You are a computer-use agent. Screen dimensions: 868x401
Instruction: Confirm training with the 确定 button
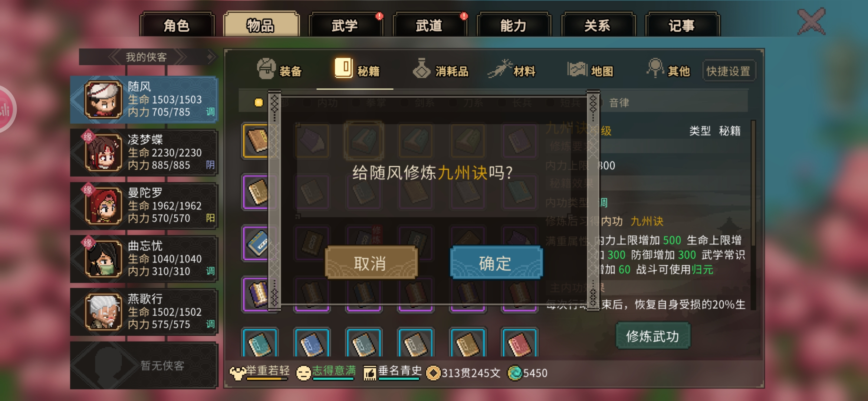pos(496,263)
